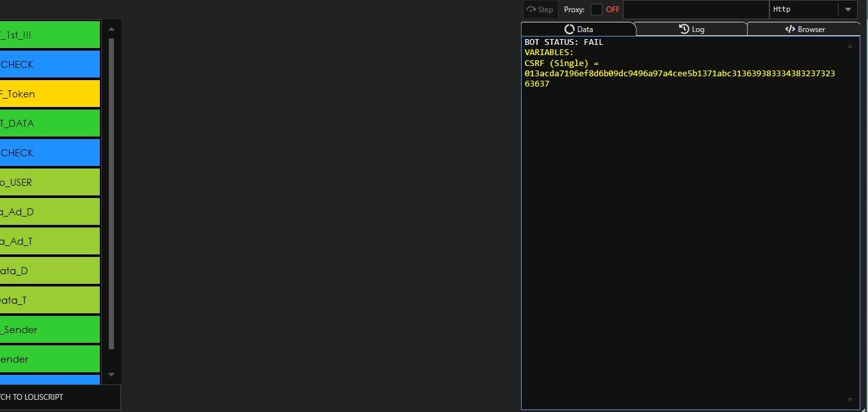
Task: Click the Data output scroll up arrow
Action: coord(850,46)
